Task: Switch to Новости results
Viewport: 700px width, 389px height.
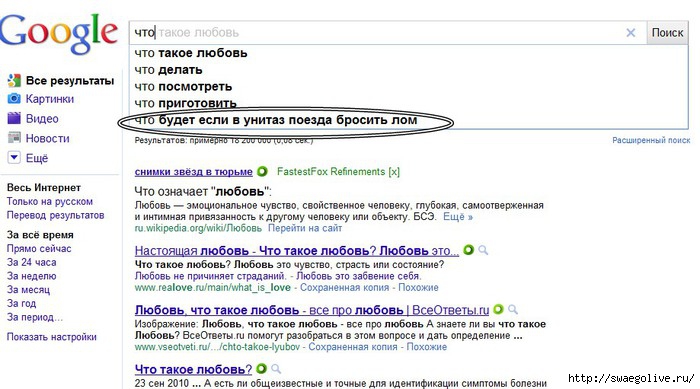Action: click(47, 138)
